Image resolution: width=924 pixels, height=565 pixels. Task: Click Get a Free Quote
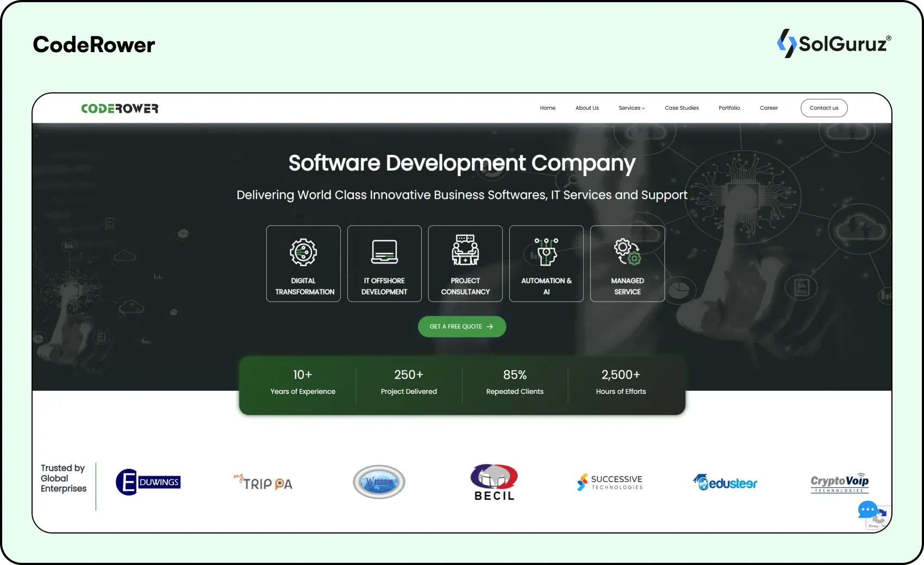461,327
